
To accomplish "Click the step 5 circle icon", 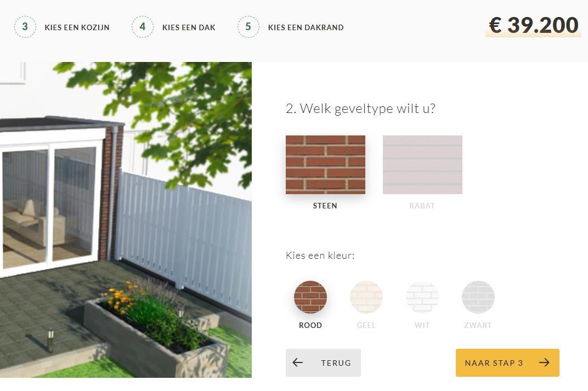I will [248, 27].
